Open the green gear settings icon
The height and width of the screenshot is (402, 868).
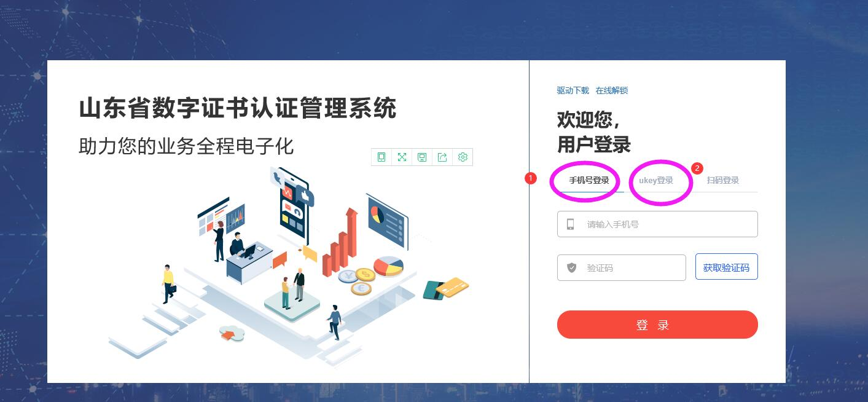tap(463, 157)
